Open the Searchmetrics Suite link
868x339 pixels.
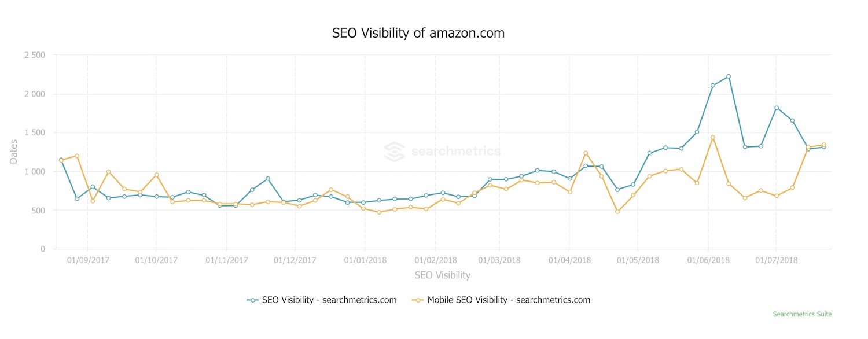[x=802, y=314]
